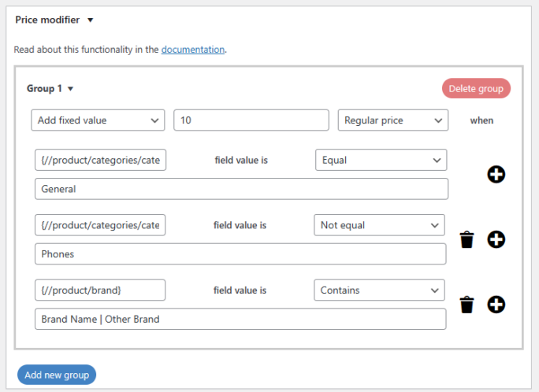Open the Equal comparison dropdown
The height and width of the screenshot is (392, 539).
click(381, 160)
